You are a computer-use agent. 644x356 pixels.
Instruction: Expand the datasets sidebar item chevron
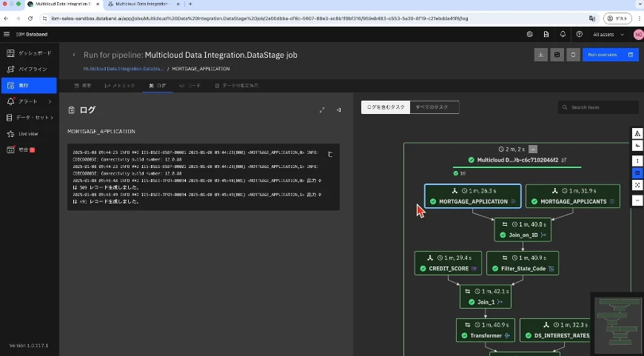(52, 118)
